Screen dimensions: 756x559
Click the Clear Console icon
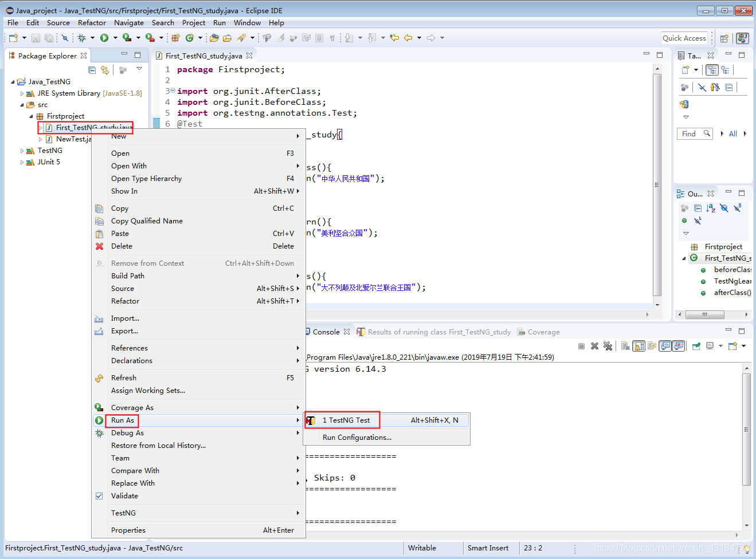(625, 346)
